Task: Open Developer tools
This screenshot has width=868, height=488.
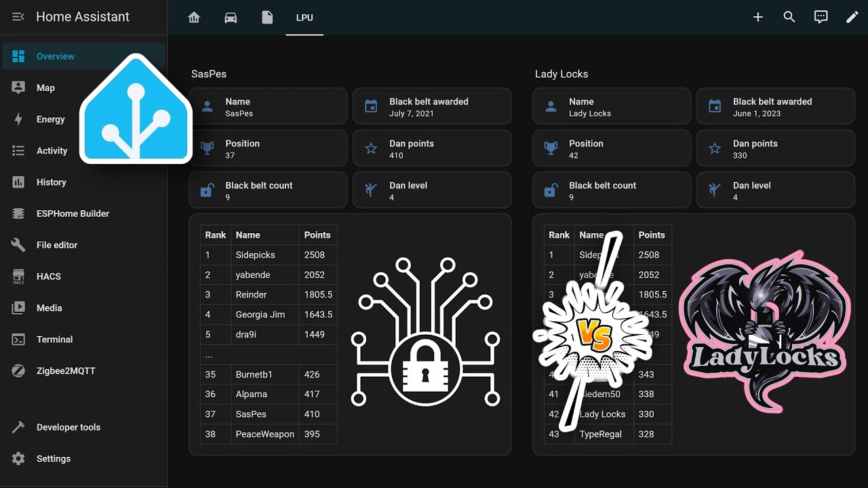Action: pyautogui.click(x=83, y=427)
